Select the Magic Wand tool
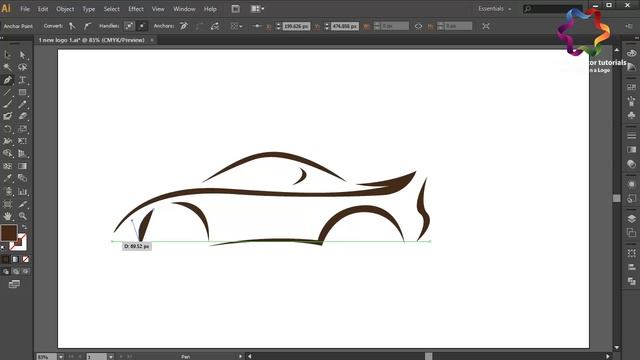The height and width of the screenshot is (360, 640). tap(7, 67)
